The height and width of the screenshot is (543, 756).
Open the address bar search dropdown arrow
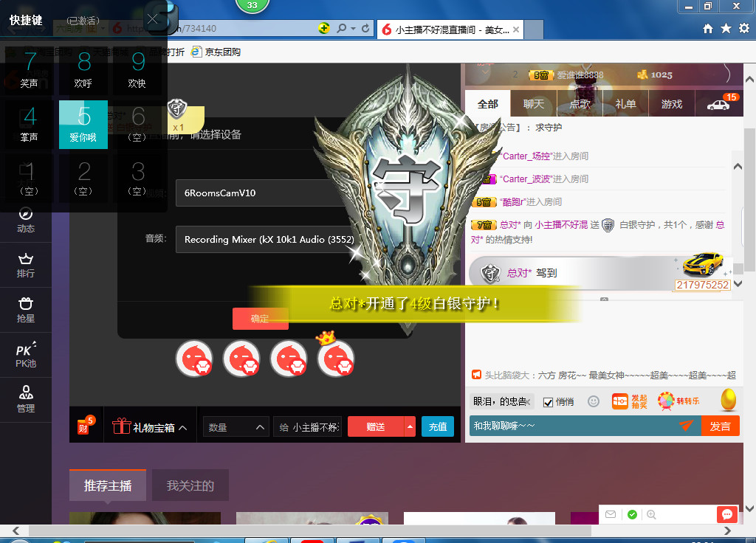[x=354, y=29]
